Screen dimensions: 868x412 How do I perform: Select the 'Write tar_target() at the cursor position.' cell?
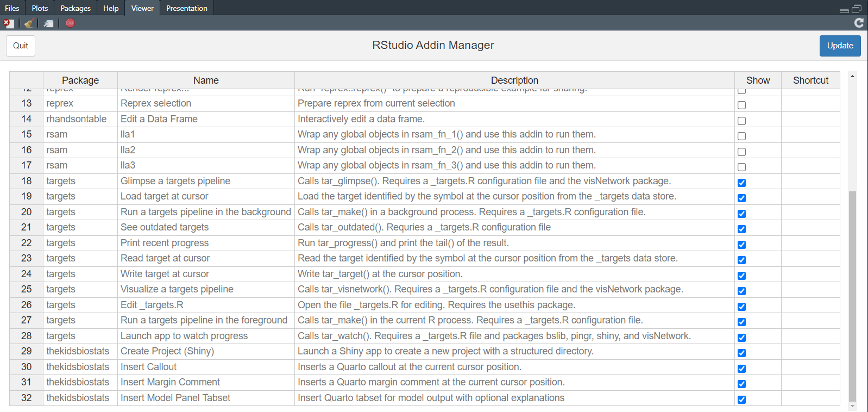[514, 274]
